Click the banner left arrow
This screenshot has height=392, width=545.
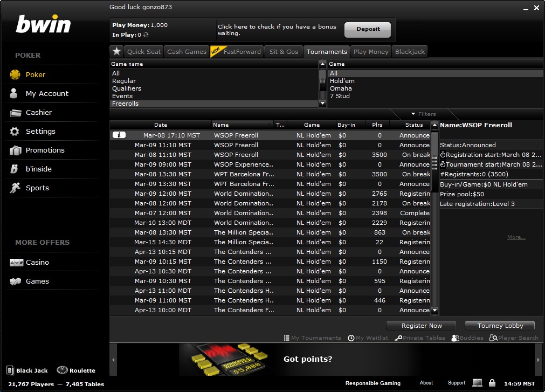(113, 360)
